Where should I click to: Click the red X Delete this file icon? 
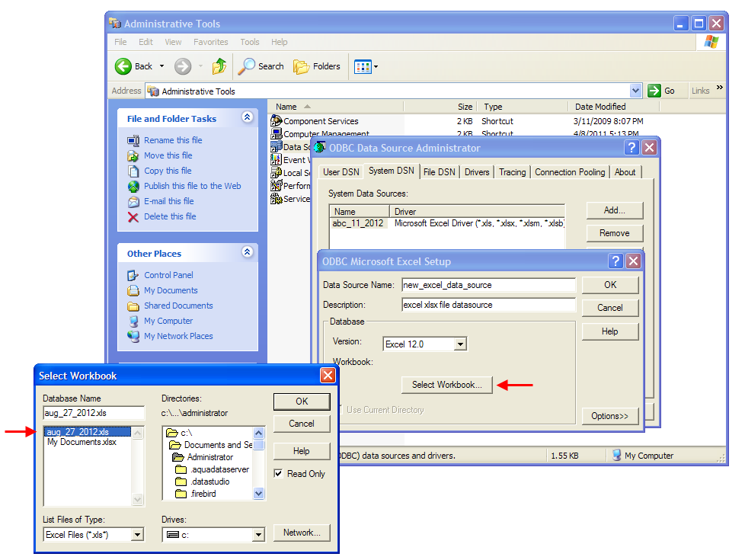click(133, 217)
